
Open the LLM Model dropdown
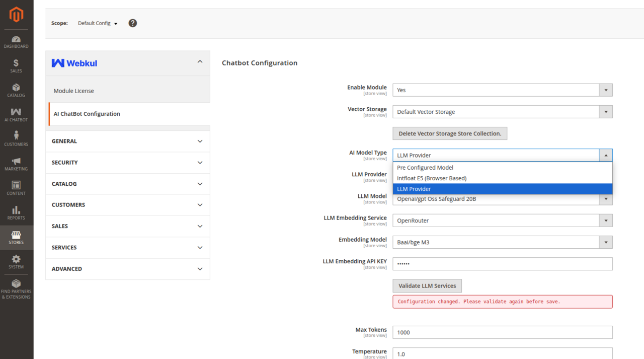coord(503,199)
